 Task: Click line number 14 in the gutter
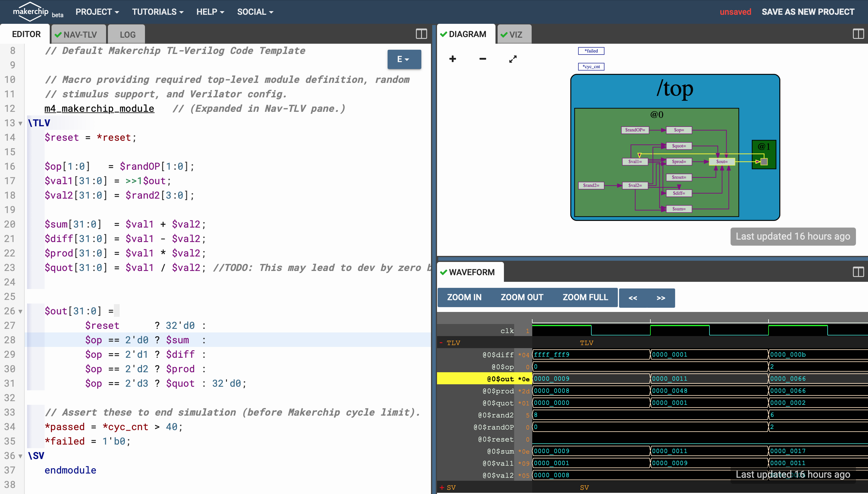10,138
